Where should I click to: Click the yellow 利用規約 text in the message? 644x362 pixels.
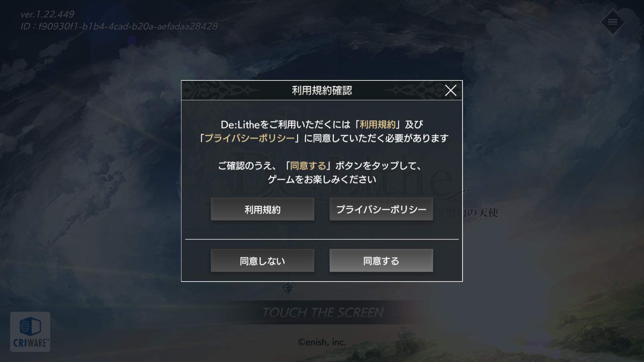377,124
